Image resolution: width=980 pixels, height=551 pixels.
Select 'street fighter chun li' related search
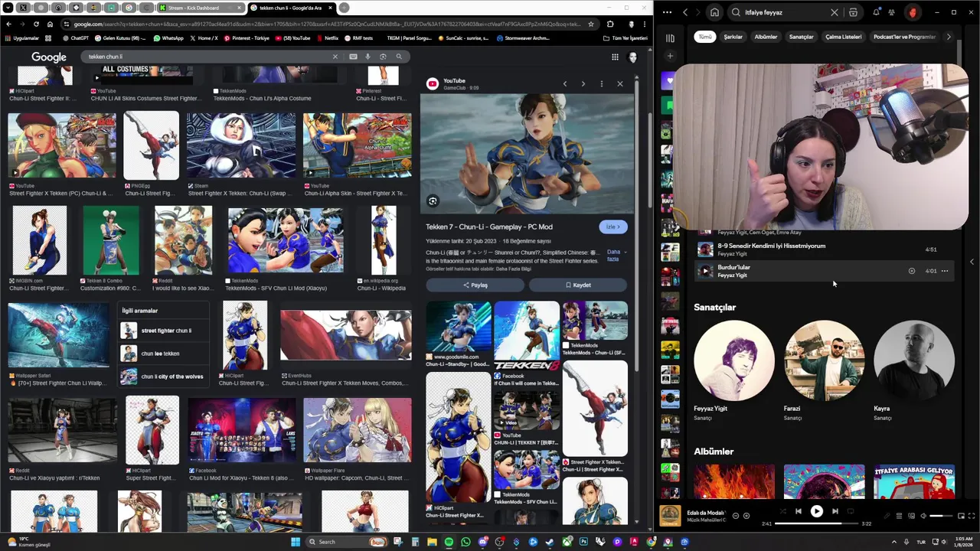(164, 331)
